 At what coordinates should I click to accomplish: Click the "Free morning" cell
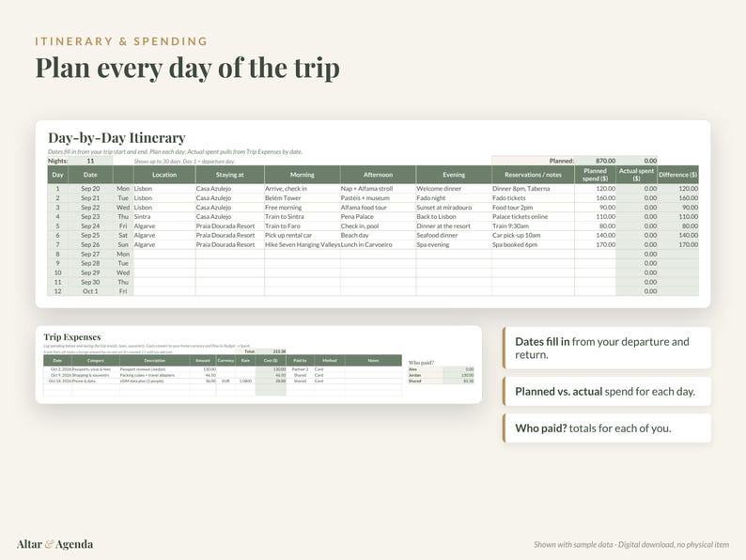pyautogui.click(x=303, y=208)
